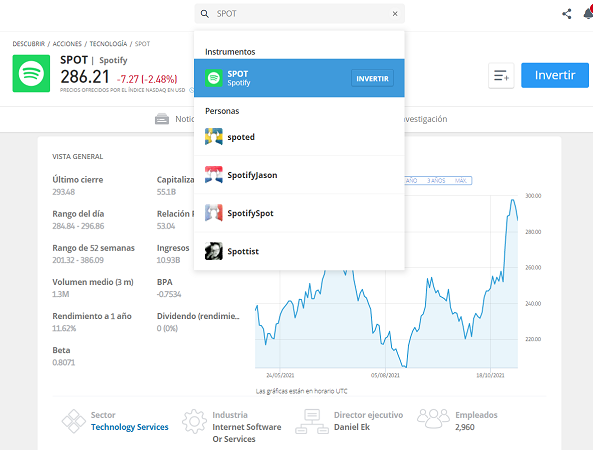Click Rendimiento a 1 año value 11.62%

64,328
